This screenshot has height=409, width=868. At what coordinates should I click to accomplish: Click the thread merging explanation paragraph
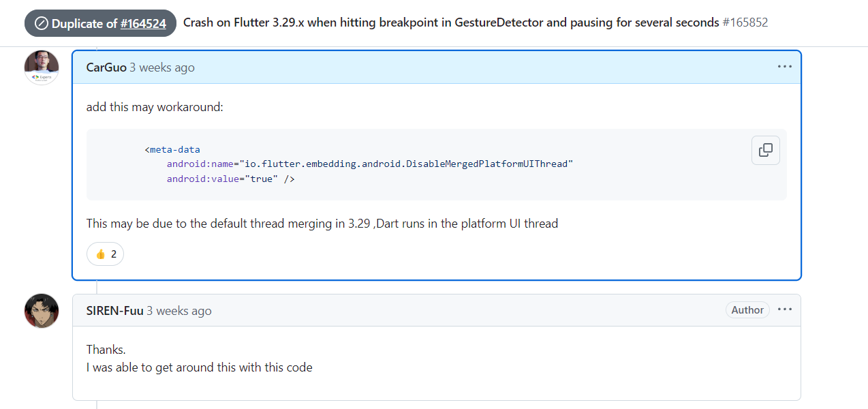point(322,223)
